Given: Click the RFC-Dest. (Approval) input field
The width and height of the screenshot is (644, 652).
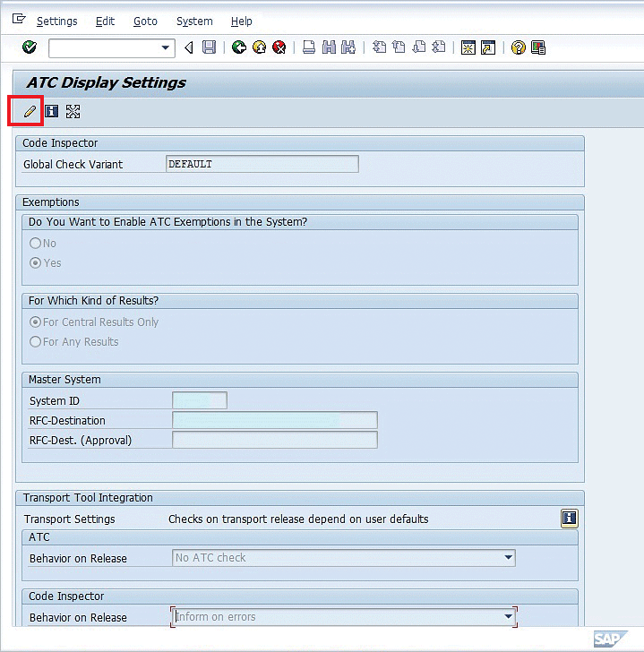Looking at the screenshot, I should coord(274,440).
